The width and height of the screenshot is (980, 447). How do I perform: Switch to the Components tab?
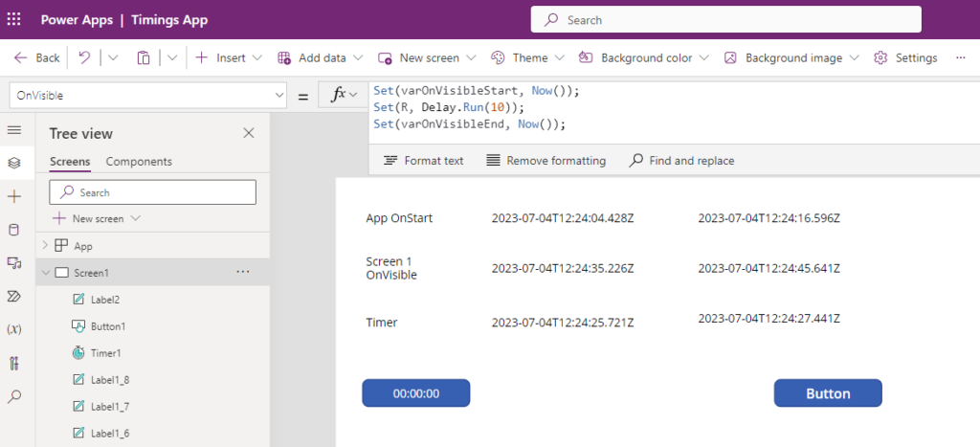tap(139, 162)
